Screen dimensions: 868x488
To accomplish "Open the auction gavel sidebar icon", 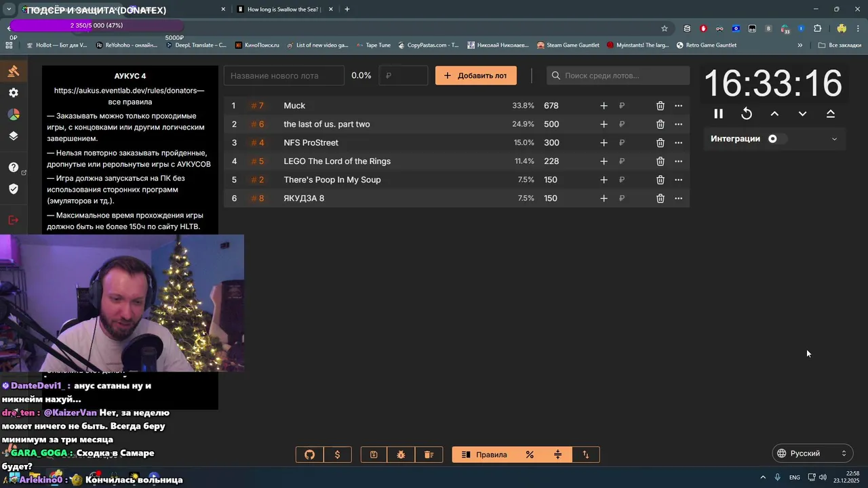I will (x=14, y=71).
